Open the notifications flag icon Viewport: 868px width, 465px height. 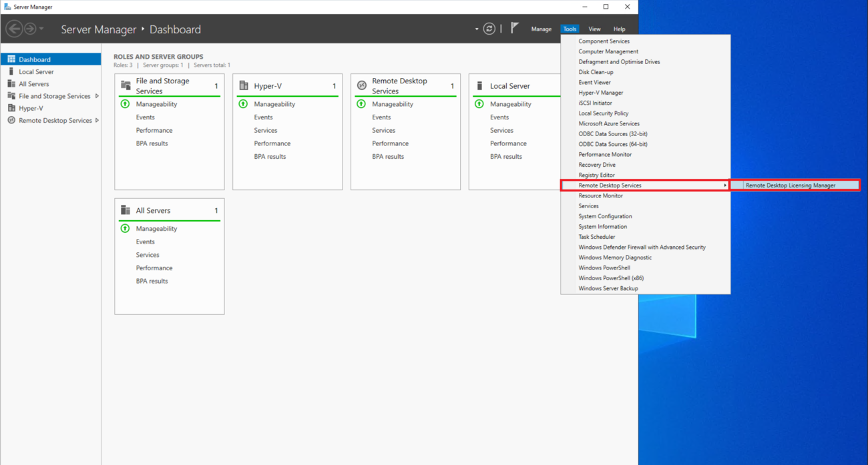click(x=515, y=28)
